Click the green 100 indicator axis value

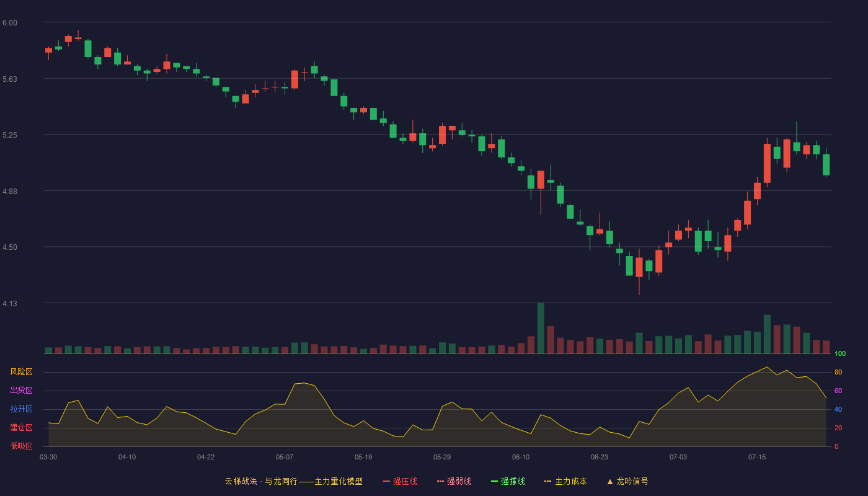tap(840, 353)
